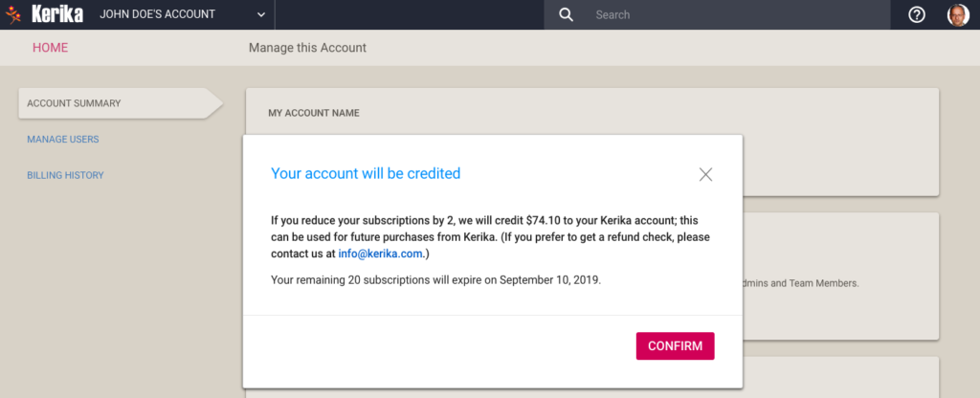
Task: Click the Kerika logo icon
Action: (x=13, y=14)
